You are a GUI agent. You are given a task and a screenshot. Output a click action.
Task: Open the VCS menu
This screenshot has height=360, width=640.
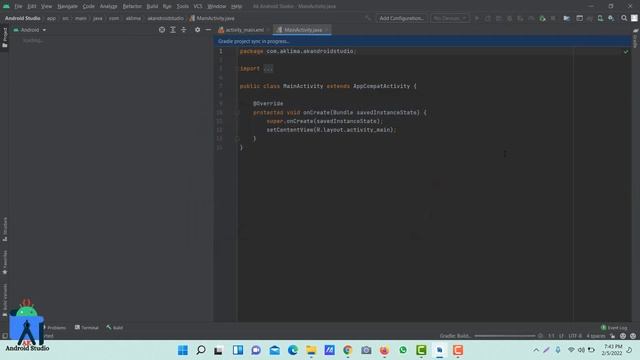pos(198,6)
